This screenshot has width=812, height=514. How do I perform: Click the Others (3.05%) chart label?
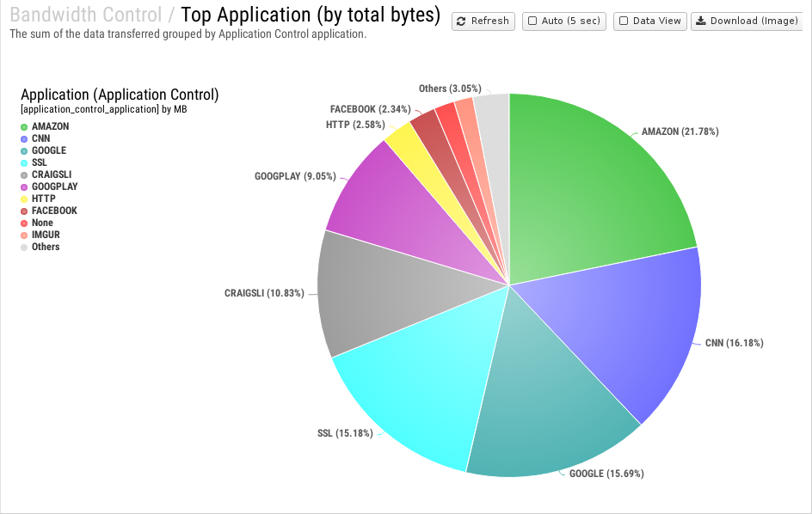click(x=450, y=89)
